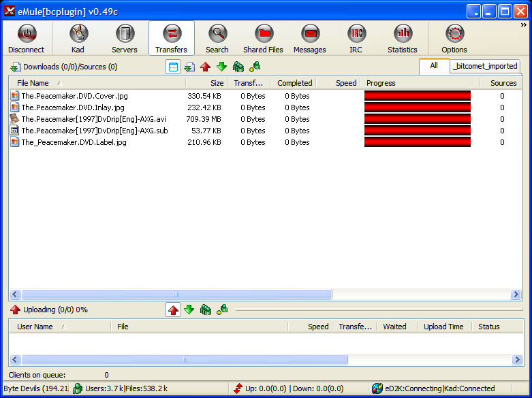Open the IRC chat page
The image size is (532, 398).
pos(356,38)
